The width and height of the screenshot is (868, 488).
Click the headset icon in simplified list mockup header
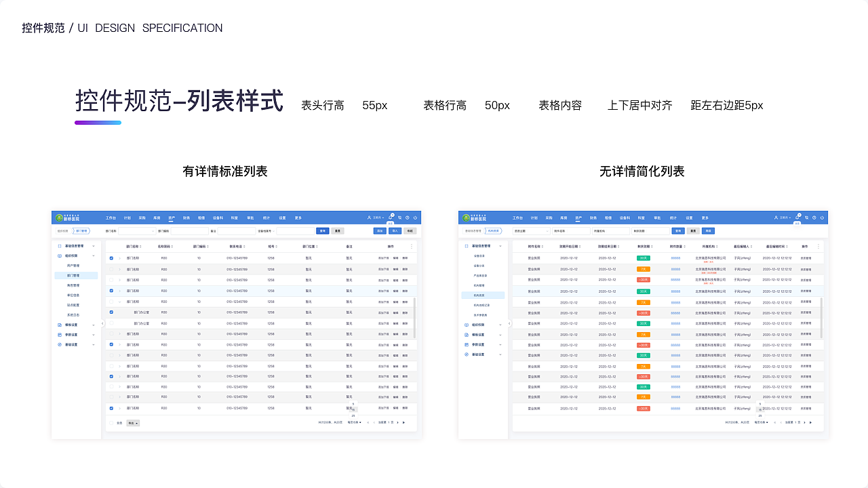coord(806,218)
